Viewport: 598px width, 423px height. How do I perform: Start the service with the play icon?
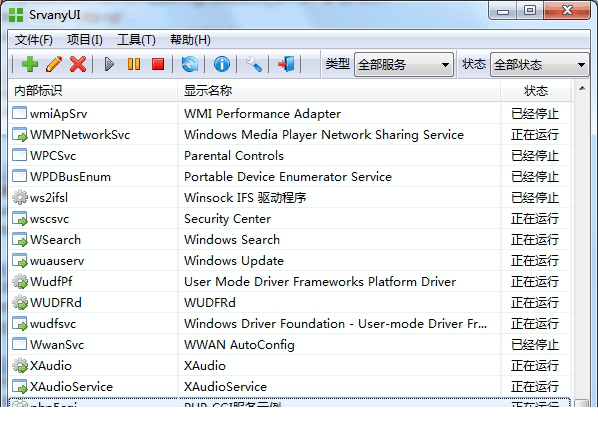109,64
